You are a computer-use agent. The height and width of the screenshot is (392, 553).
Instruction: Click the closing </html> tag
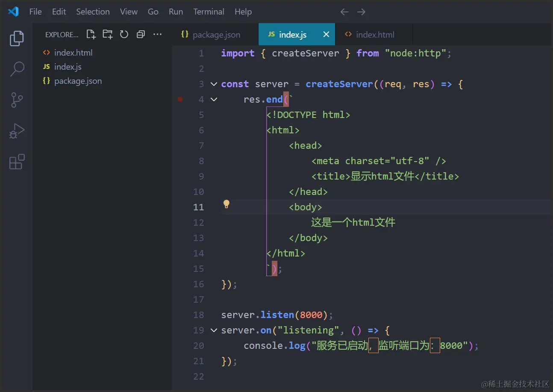pos(286,253)
